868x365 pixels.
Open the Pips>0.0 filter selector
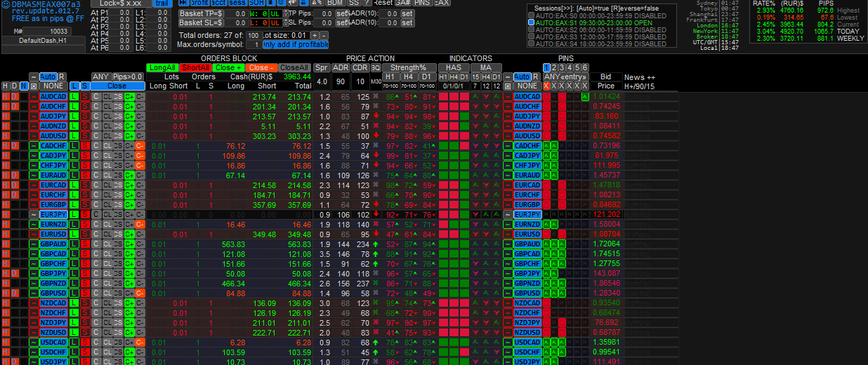click(128, 77)
